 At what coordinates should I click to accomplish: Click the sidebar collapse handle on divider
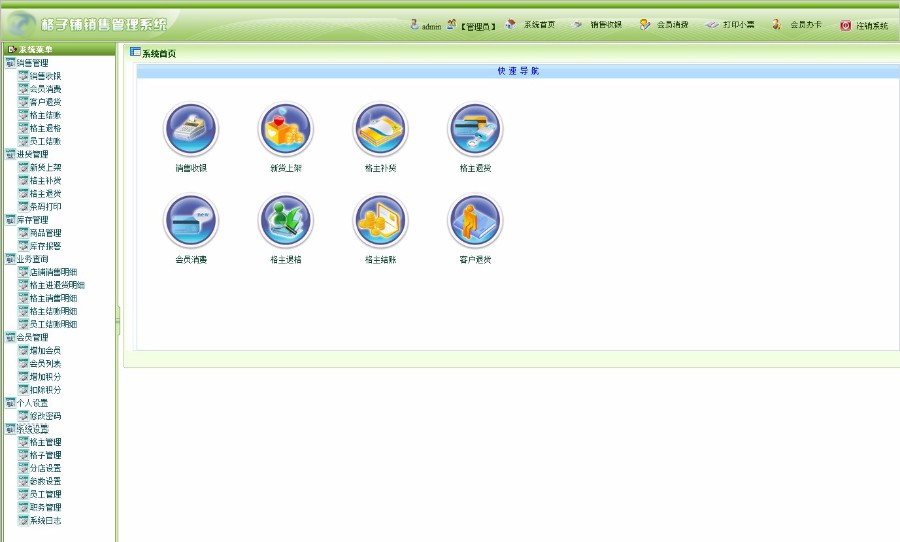[x=118, y=320]
